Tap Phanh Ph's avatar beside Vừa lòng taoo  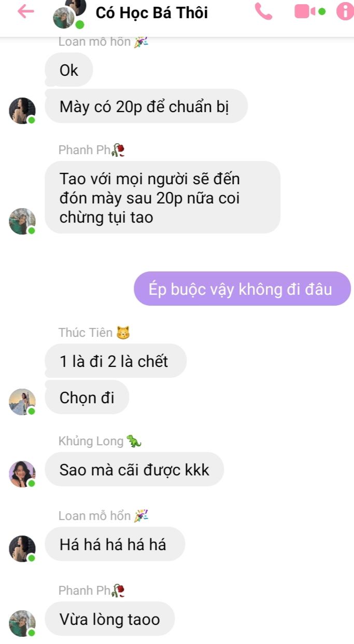(22, 623)
